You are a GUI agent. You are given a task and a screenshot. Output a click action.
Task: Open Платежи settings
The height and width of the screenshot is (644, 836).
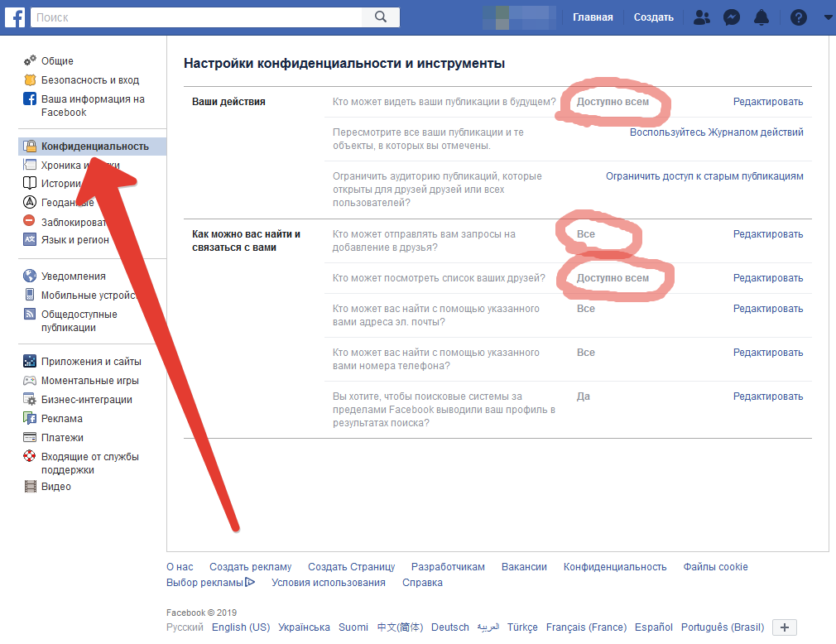click(62, 438)
